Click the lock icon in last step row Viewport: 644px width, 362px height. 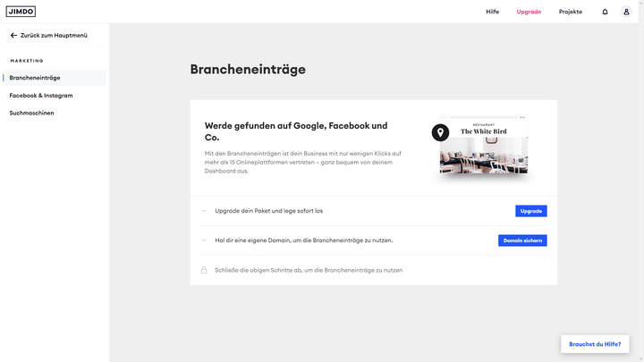point(204,270)
